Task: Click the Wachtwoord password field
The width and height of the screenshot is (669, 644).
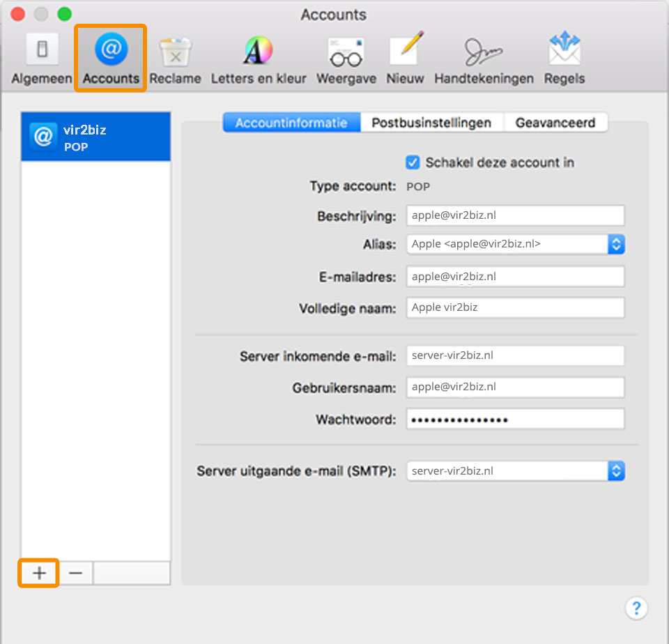Action: 515,420
